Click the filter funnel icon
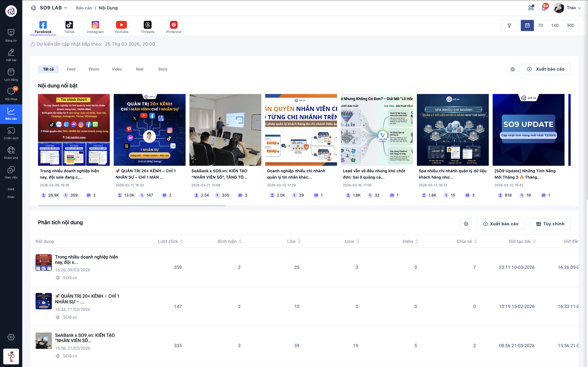Screen dimensions: 588x367 pyautogui.click(x=509, y=25)
